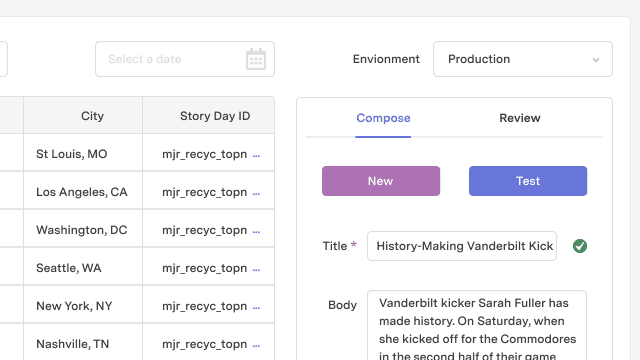Click the blue Test button
Viewport: 640px width, 360px height.
coord(528,181)
